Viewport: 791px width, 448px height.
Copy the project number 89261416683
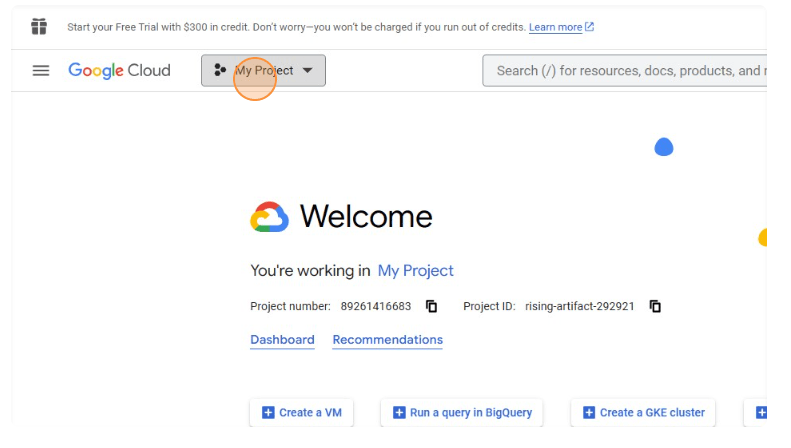pos(431,306)
